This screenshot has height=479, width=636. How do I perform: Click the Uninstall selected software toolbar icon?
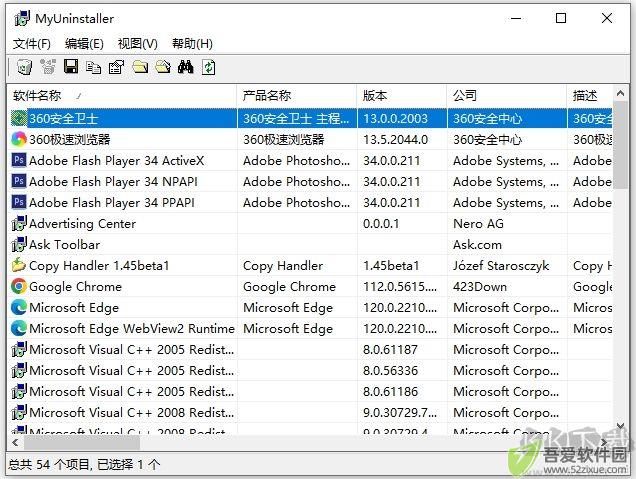24,67
